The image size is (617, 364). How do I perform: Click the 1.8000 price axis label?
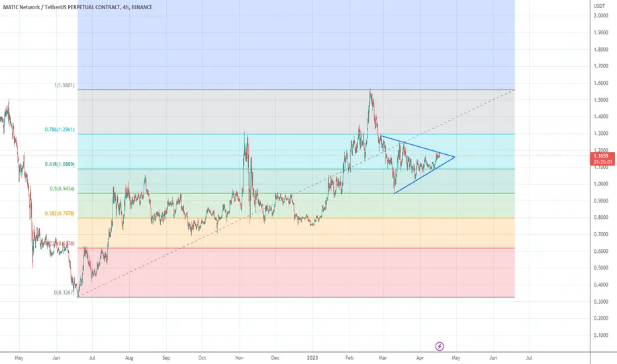[x=601, y=50]
